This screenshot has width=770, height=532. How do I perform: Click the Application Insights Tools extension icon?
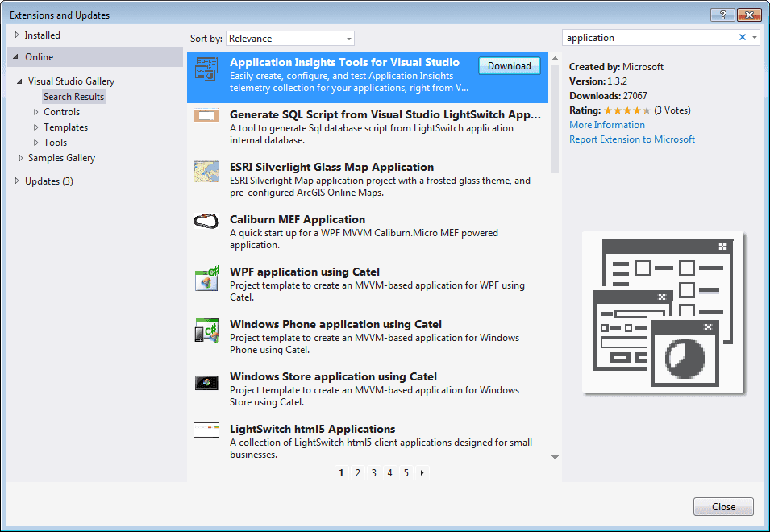click(206, 69)
